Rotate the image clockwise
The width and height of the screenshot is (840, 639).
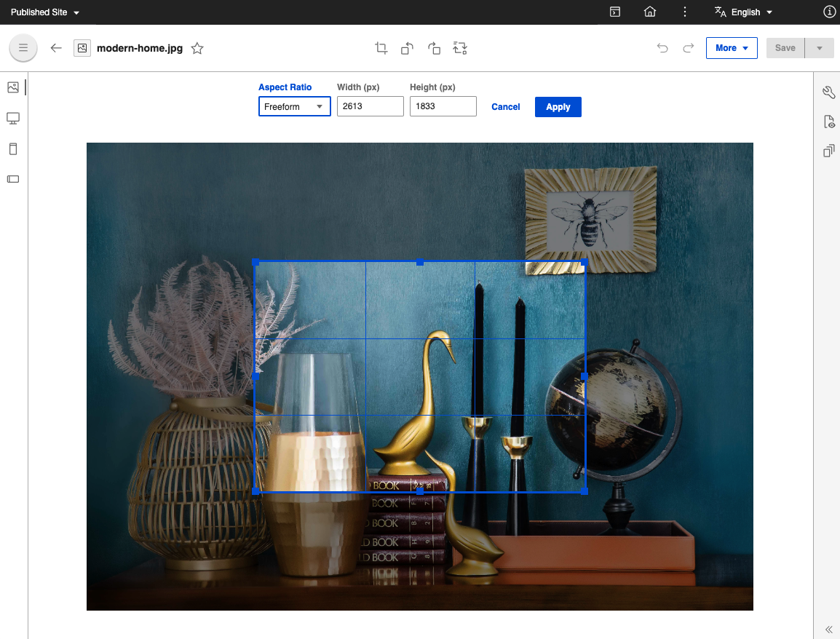click(434, 48)
